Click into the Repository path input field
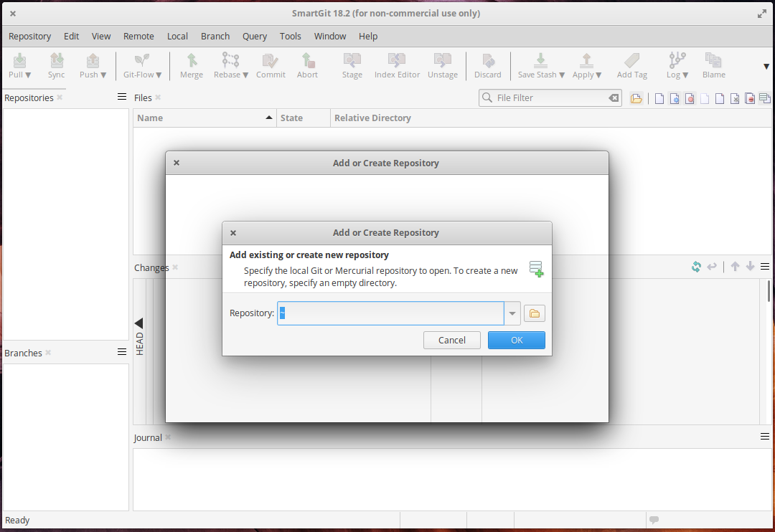 click(390, 313)
